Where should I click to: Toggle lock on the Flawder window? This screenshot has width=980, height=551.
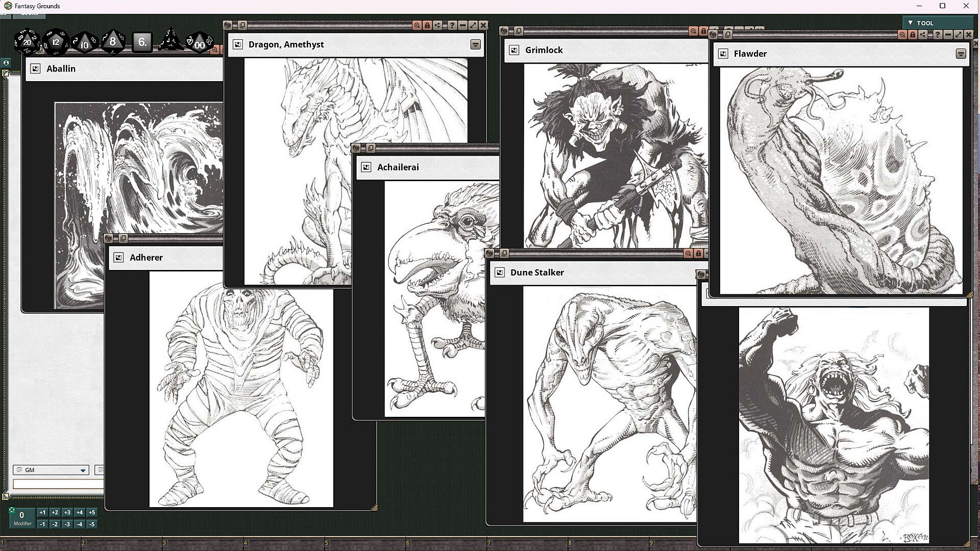coord(913,35)
